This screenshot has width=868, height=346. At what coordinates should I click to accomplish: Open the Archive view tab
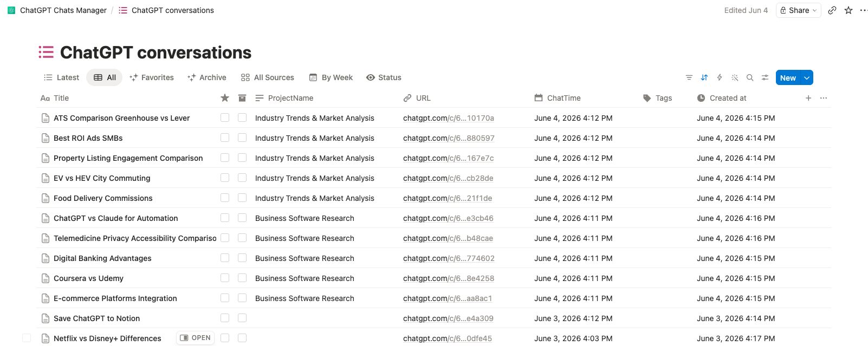207,77
